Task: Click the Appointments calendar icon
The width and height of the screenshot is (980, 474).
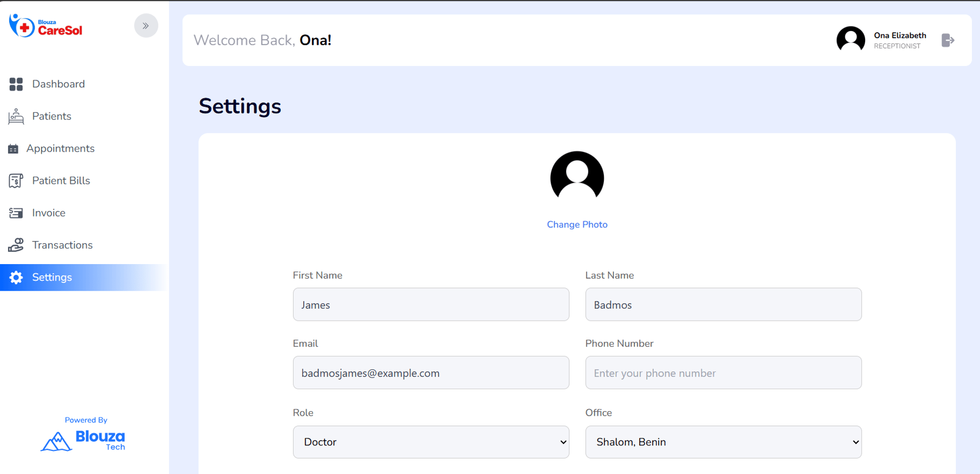Action: click(13, 149)
